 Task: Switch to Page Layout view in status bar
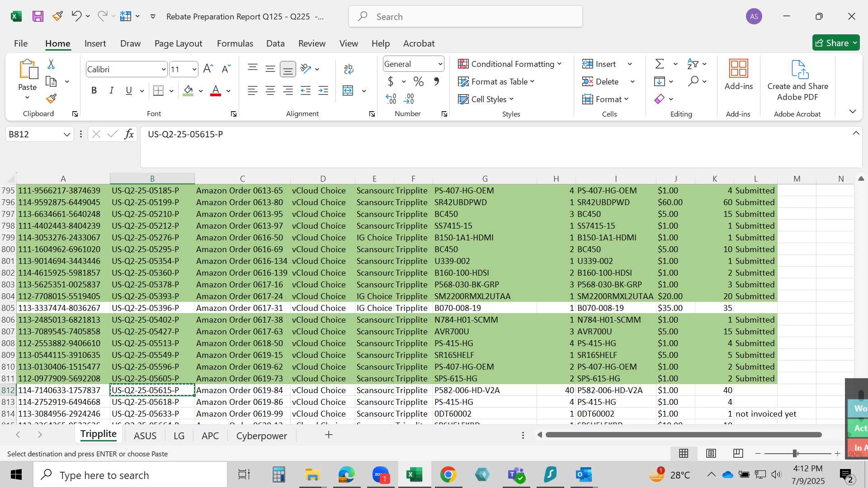point(711,453)
